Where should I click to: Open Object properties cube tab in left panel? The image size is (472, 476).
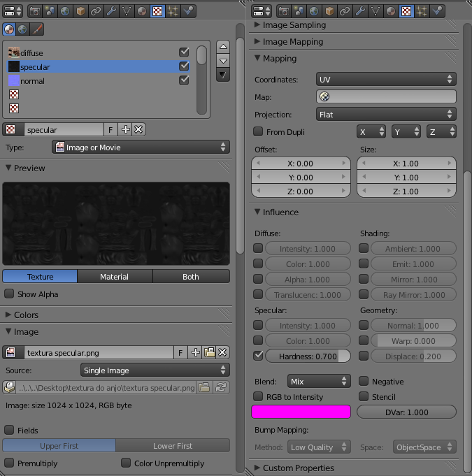tap(80, 12)
